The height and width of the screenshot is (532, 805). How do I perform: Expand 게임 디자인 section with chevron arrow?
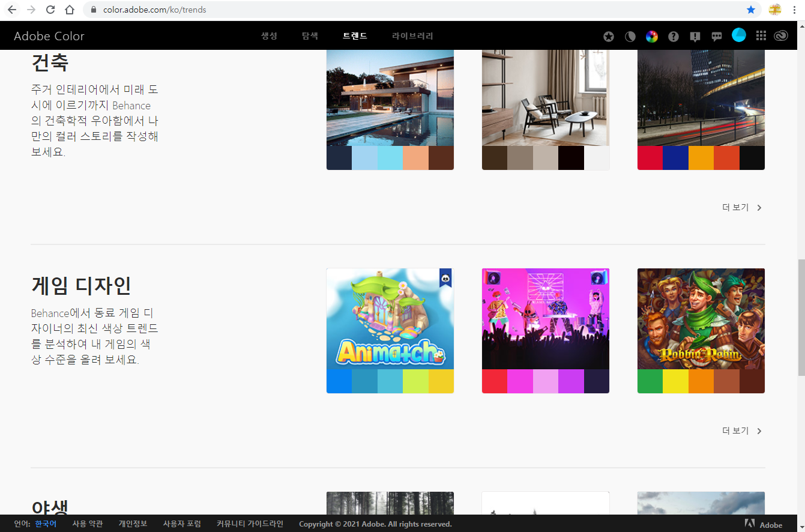coord(759,431)
